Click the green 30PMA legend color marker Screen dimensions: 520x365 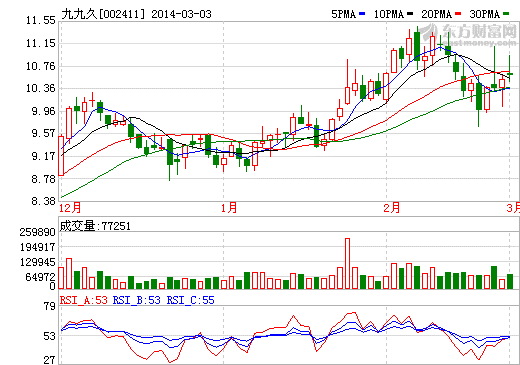point(506,14)
